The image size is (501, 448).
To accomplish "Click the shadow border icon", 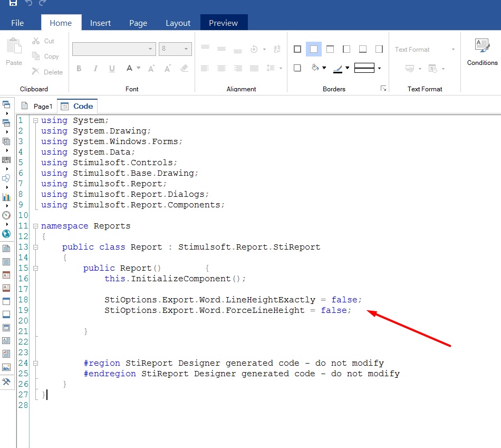I will pyautogui.click(x=297, y=68).
